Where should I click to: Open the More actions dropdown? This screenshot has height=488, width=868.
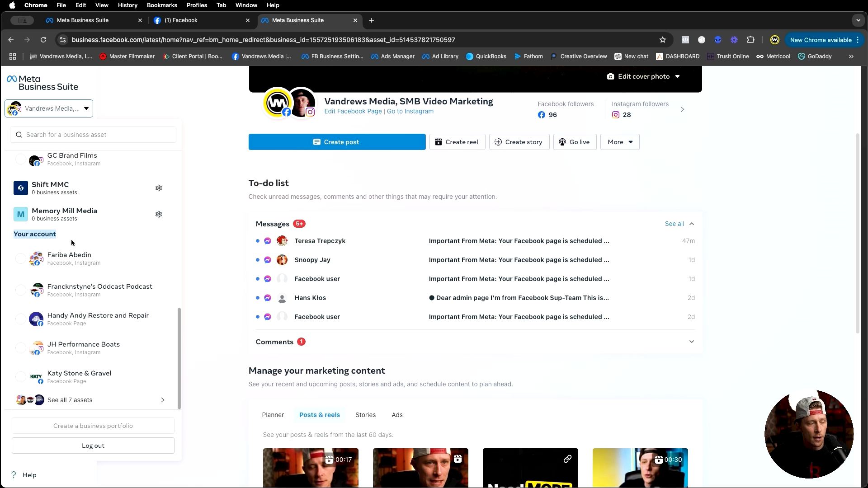pyautogui.click(x=620, y=142)
